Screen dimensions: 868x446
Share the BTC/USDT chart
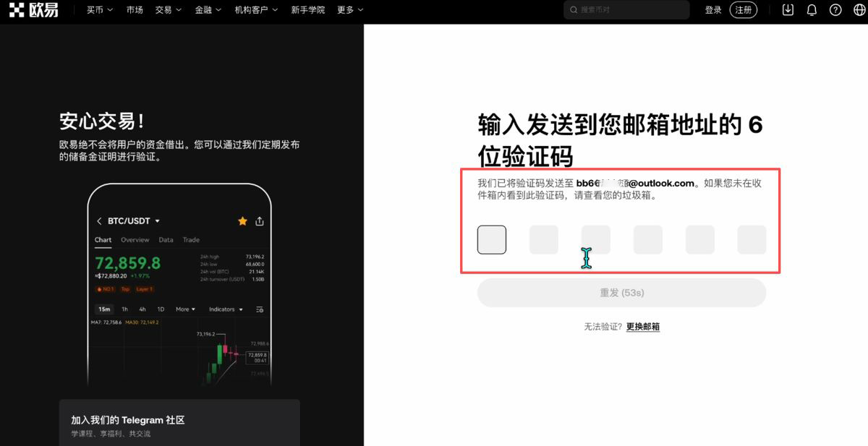259,221
